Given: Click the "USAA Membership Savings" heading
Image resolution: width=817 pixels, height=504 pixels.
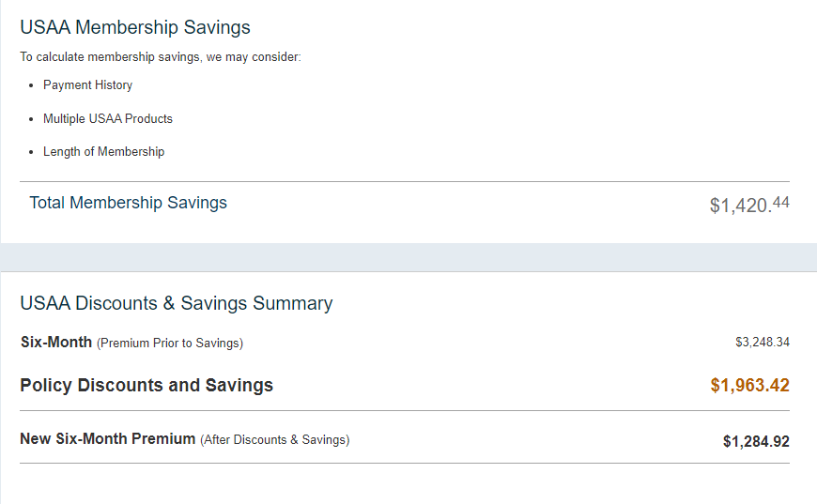Looking at the screenshot, I should click(135, 28).
